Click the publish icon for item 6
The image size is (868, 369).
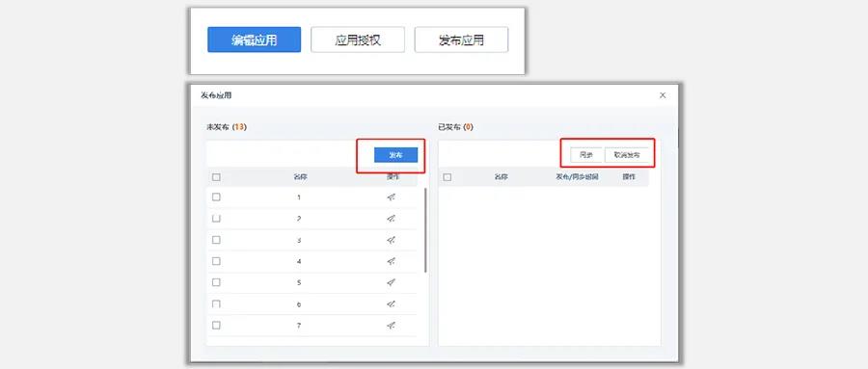392,304
